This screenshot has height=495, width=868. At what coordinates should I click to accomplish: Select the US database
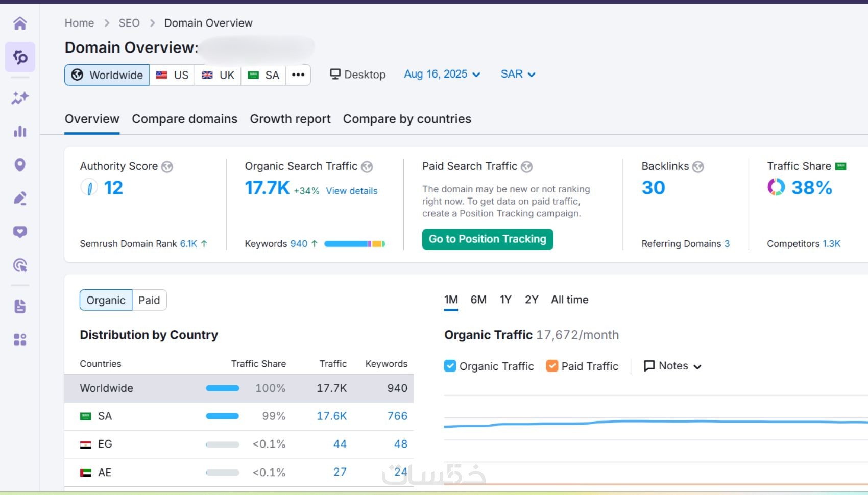point(172,75)
